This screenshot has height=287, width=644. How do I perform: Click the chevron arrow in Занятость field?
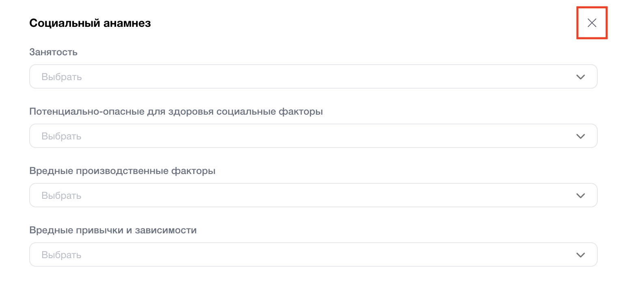(580, 77)
